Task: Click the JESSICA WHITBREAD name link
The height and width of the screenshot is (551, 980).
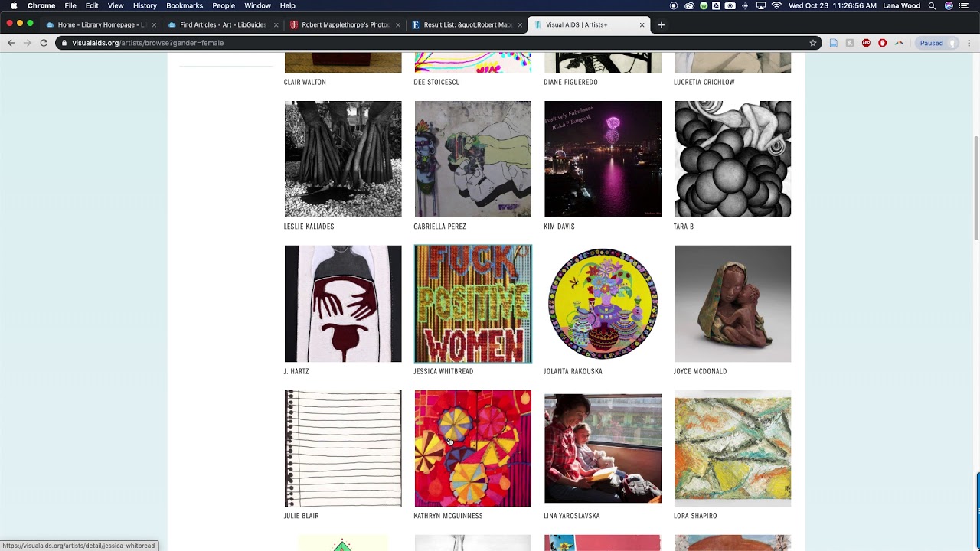Action: 443,371
